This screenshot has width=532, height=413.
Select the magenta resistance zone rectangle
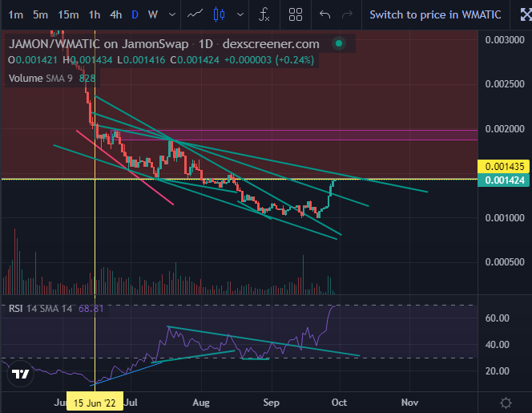coord(294,136)
